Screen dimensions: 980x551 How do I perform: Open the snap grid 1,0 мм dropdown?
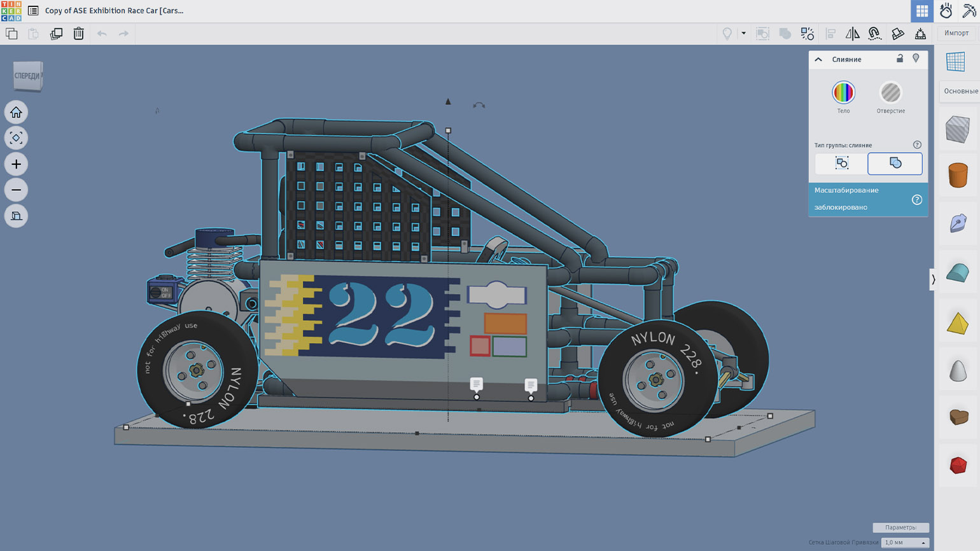pyautogui.click(x=904, y=543)
